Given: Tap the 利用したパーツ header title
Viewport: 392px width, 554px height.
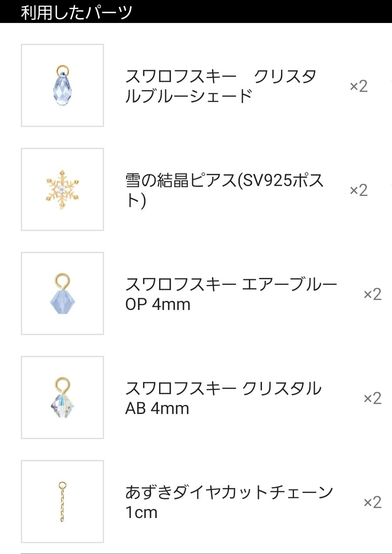Looking at the screenshot, I should point(76,12).
